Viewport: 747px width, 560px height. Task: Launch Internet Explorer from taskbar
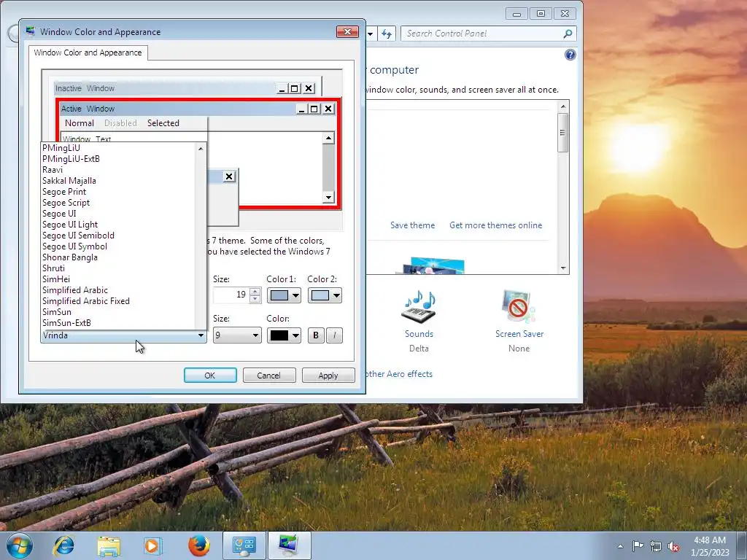coord(64,545)
